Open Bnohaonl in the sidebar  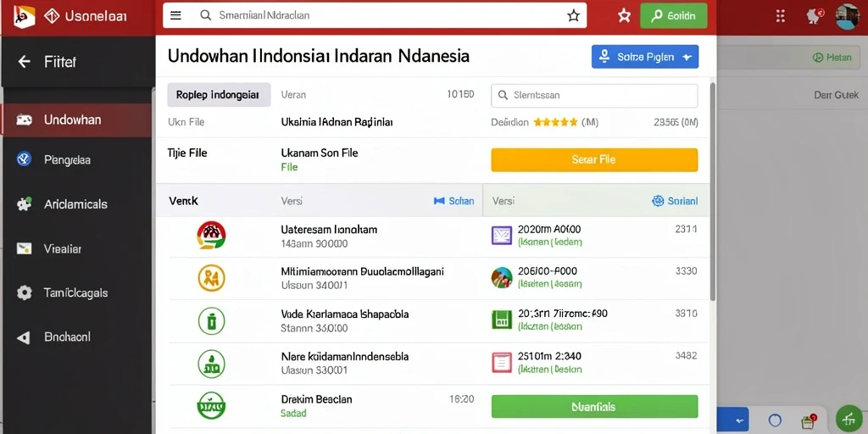pyautogui.click(x=78, y=337)
